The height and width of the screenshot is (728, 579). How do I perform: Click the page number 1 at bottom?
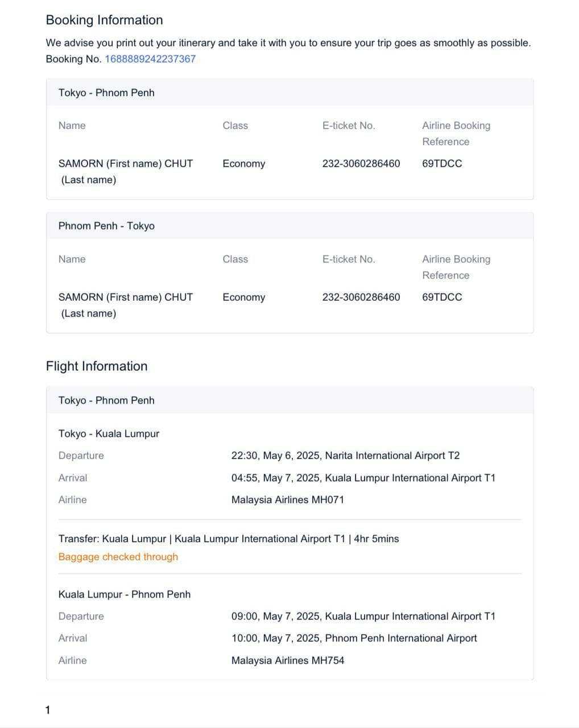pos(48,710)
